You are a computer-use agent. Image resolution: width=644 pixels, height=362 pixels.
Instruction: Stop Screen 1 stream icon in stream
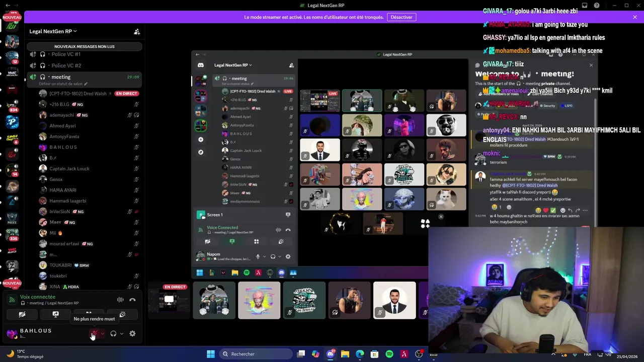tap(288, 215)
